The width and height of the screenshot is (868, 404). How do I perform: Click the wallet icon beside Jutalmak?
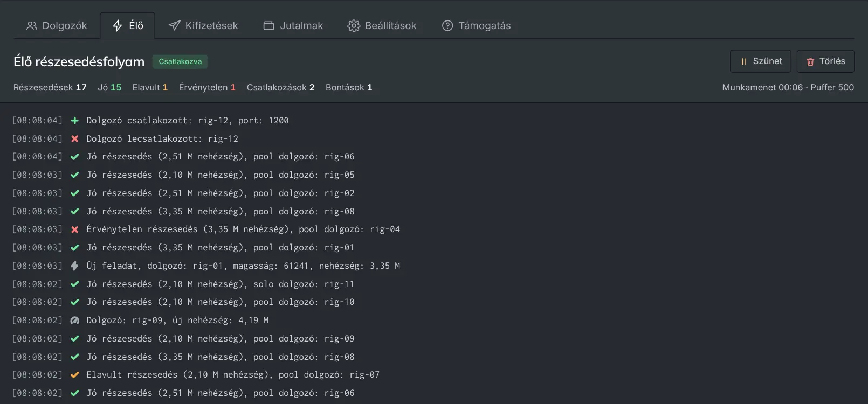[268, 26]
